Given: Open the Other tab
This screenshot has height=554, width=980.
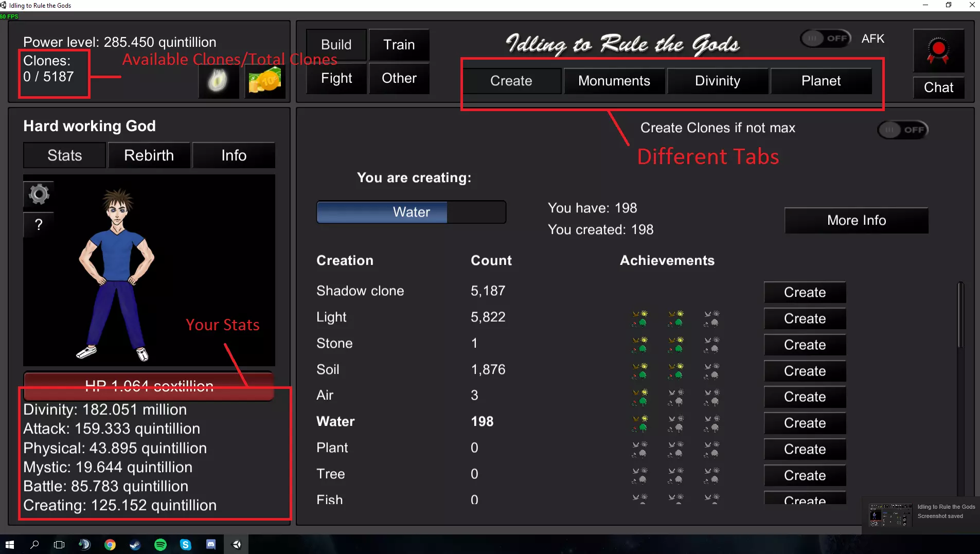Looking at the screenshot, I should pos(399,78).
